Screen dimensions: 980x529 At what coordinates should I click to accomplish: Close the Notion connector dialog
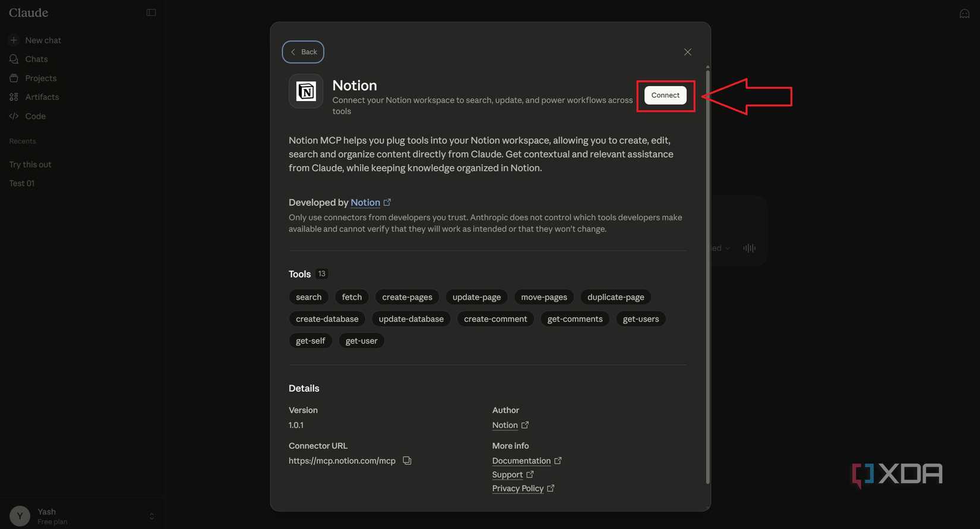[x=688, y=52]
